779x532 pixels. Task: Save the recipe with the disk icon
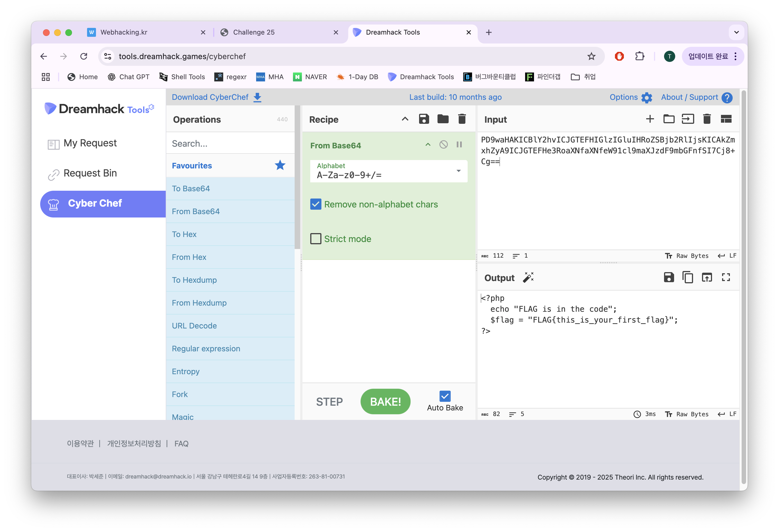(x=424, y=119)
